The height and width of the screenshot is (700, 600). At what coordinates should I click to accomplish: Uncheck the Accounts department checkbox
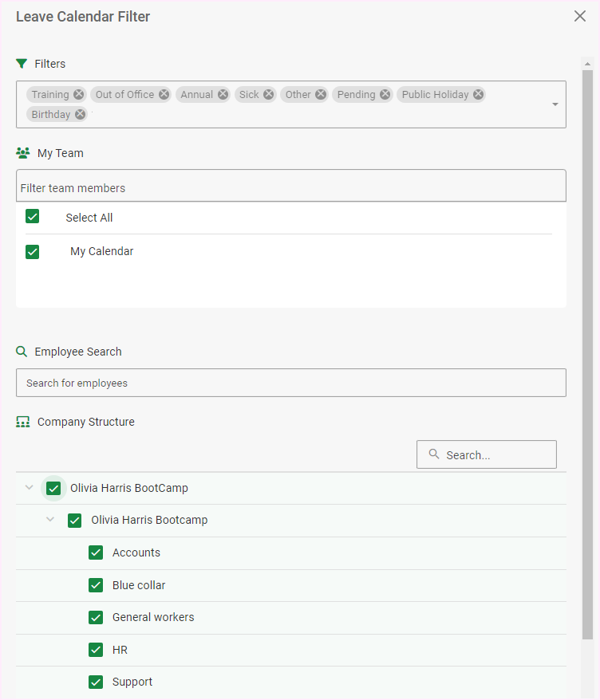[96, 553]
